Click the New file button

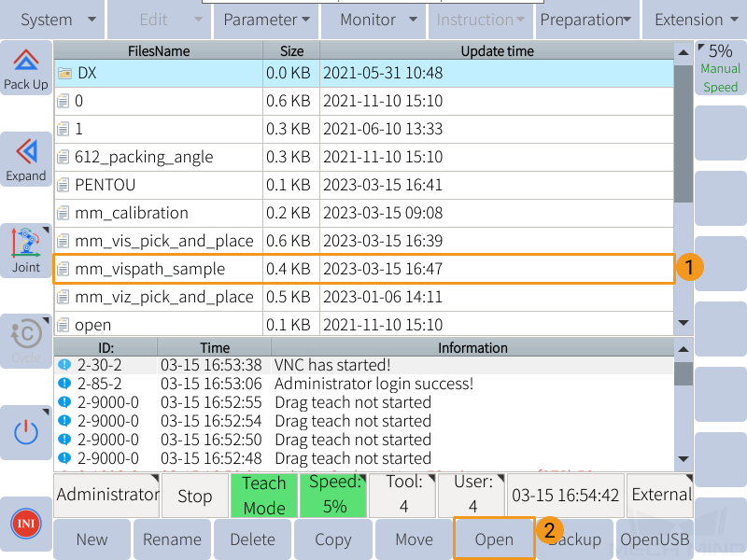click(92, 539)
